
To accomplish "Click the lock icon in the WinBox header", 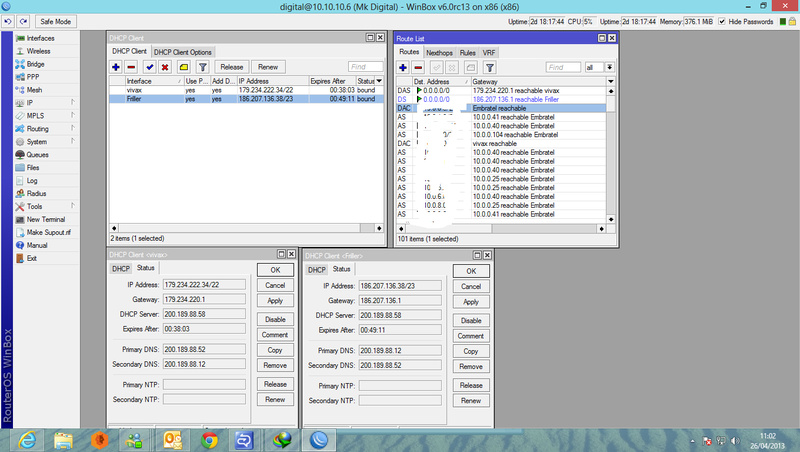I will click(x=792, y=21).
